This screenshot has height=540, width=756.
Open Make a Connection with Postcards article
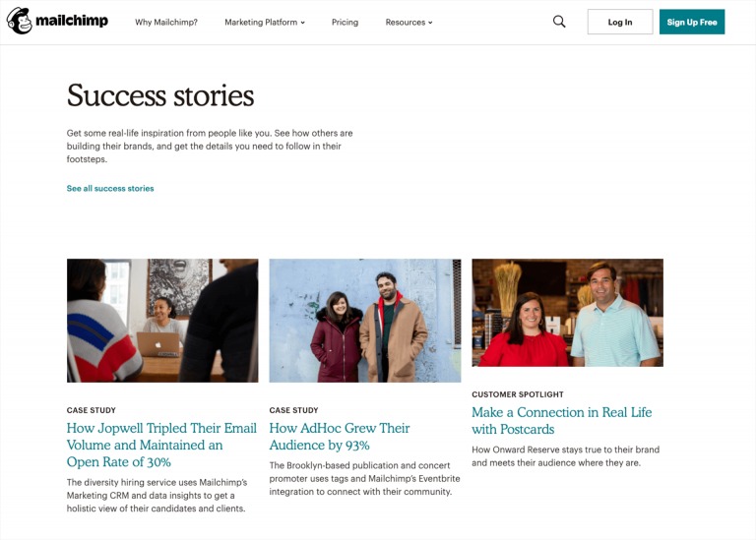(561, 420)
